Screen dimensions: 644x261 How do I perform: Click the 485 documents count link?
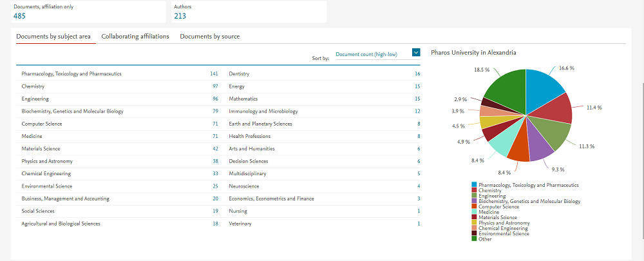click(x=19, y=16)
